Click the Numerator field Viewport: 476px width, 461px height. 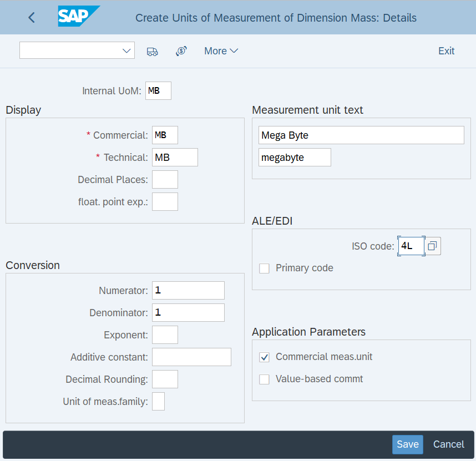(x=188, y=291)
